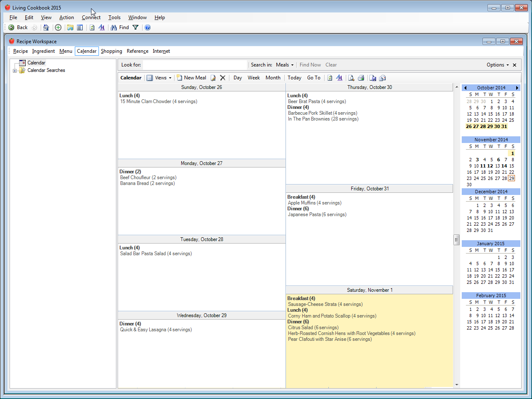The image size is (532, 399).
Task: Switch to the Shopping tab
Action: tap(111, 51)
